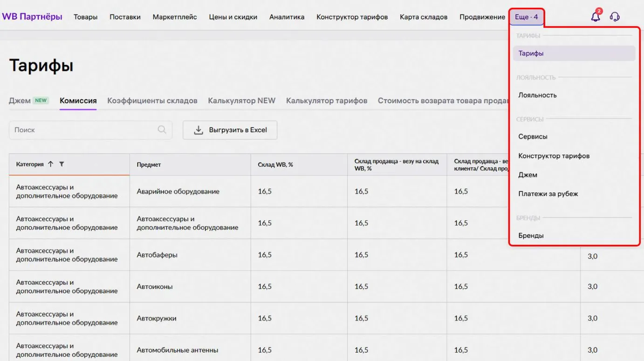The height and width of the screenshot is (361, 644).
Task: Open Цены и скидки navigation item
Action: (x=233, y=17)
